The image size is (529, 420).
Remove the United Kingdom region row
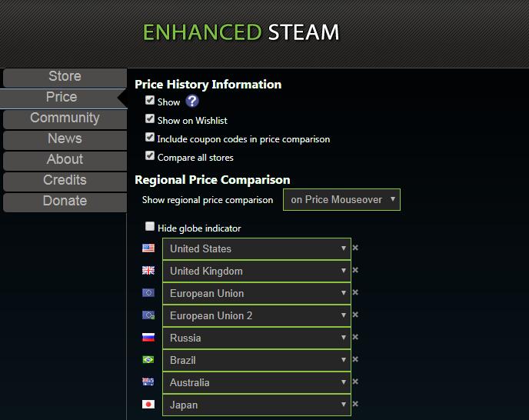click(355, 271)
